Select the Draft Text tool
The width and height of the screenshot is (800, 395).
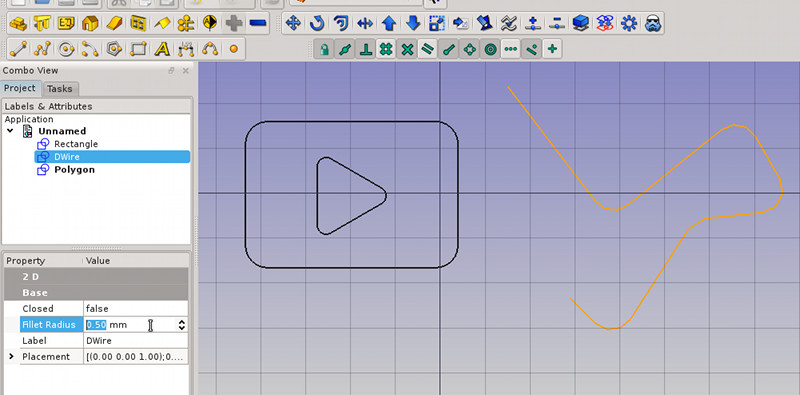pyautogui.click(x=162, y=49)
